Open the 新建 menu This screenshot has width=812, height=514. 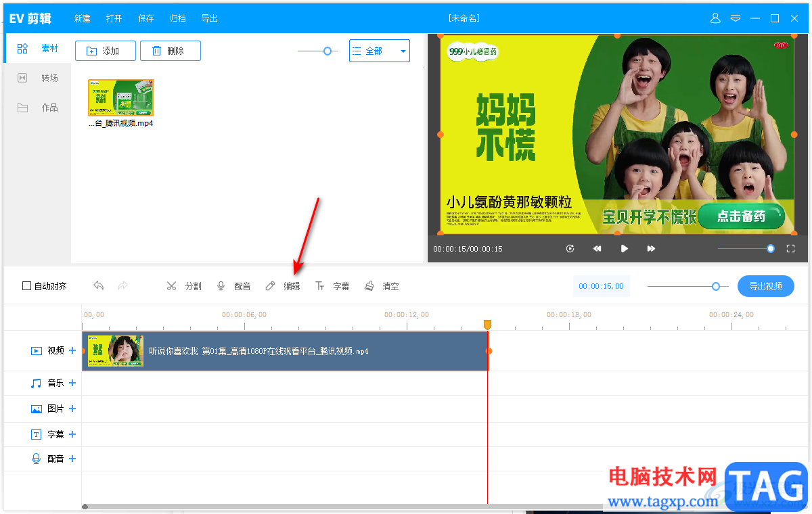point(82,19)
